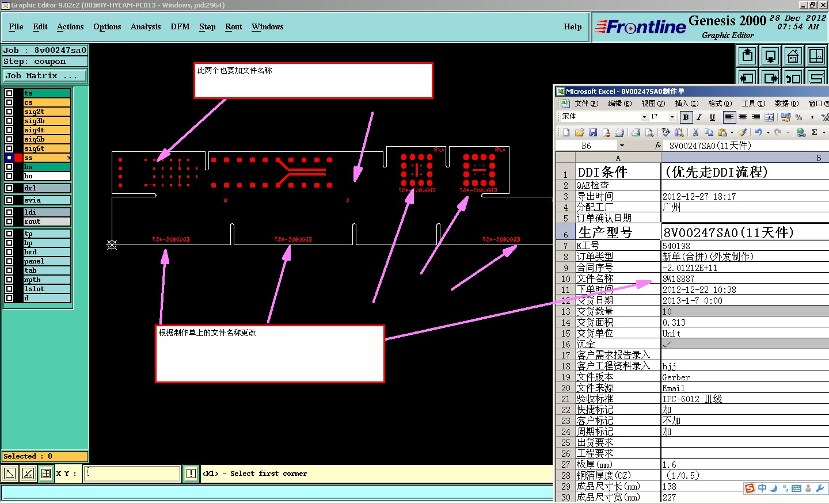
Task: Open the Paste options dropdown arrow
Action: (x=732, y=132)
